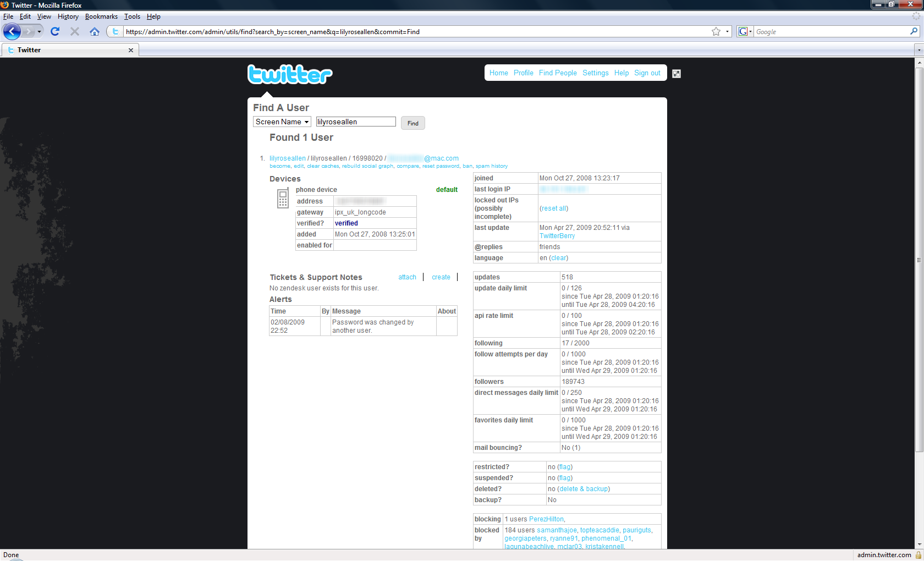Click the small icon beside Sign out

tap(676, 74)
